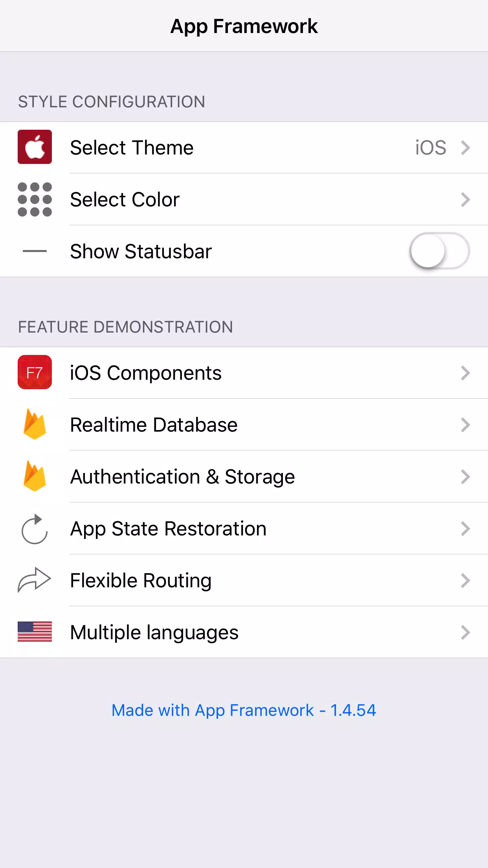Screen dimensions: 488x868
Task: Expand iOS Components with the right chevron
Action: click(x=466, y=373)
